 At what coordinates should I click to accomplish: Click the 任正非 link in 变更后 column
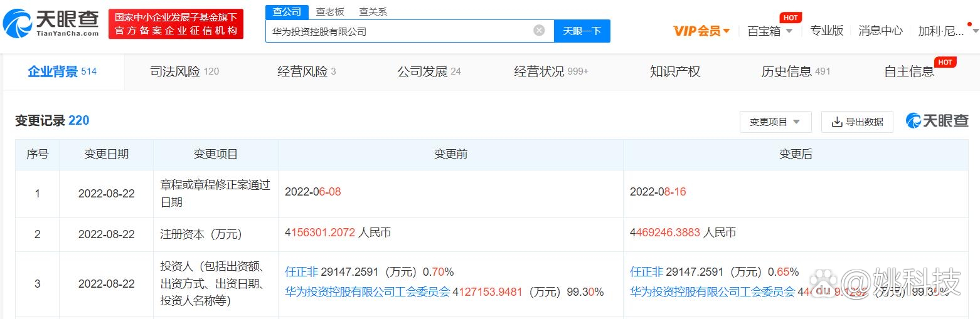(646, 272)
